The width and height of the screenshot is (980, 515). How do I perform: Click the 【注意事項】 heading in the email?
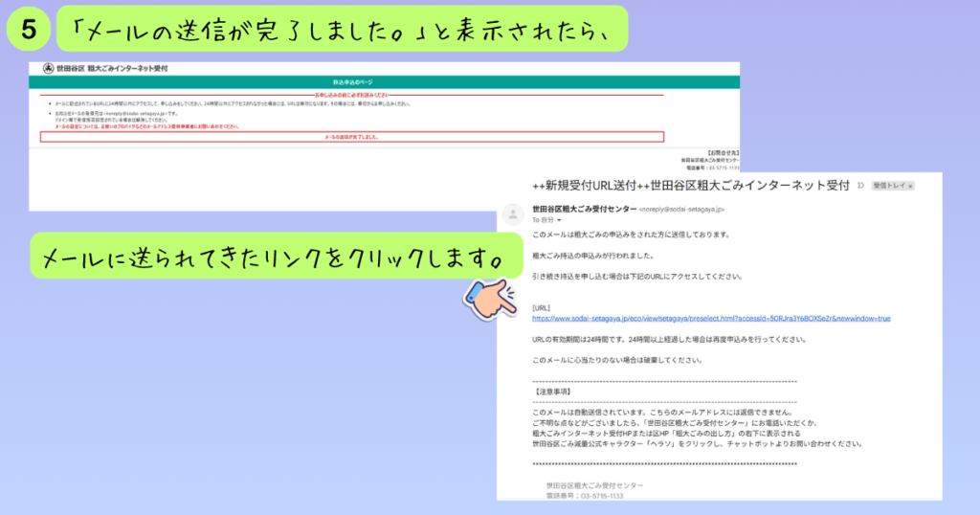(x=552, y=392)
